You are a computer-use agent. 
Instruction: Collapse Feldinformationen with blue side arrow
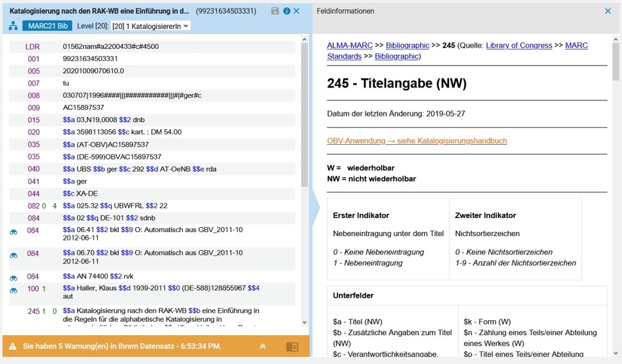click(x=316, y=206)
